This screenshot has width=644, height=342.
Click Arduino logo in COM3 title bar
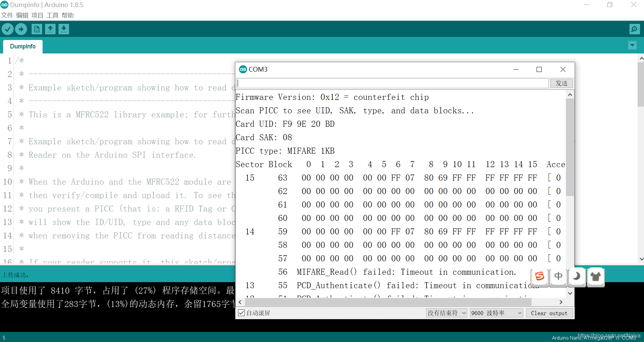[243, 69]
